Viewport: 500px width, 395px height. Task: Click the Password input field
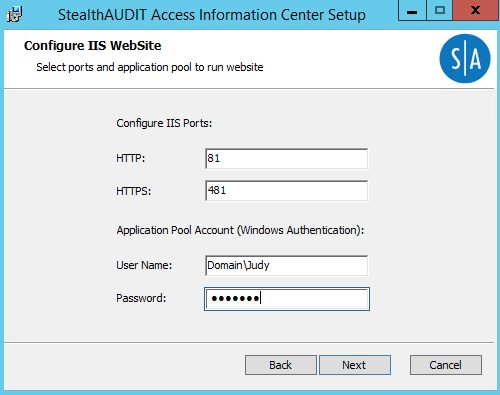click(287, 299)
